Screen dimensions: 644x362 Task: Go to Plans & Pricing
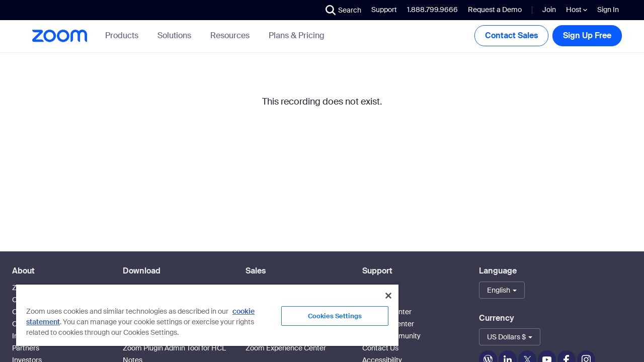tap(296, 36)
